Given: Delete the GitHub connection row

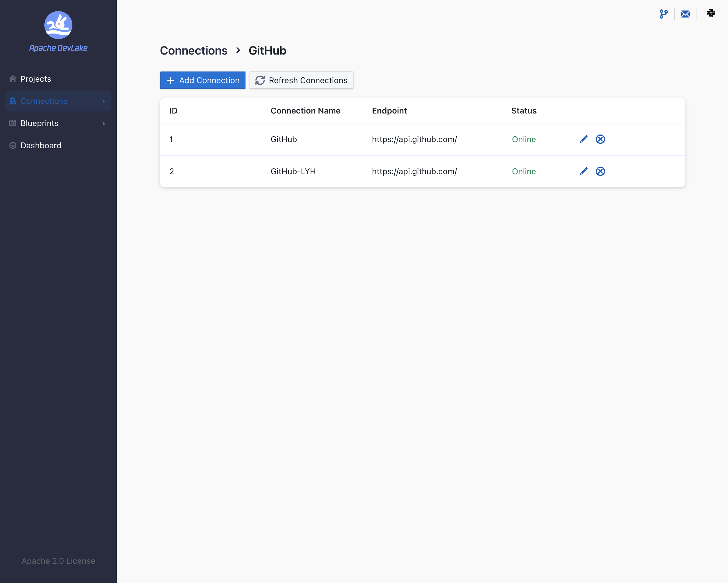Looking at the screenshot, I should coord(600,139).
